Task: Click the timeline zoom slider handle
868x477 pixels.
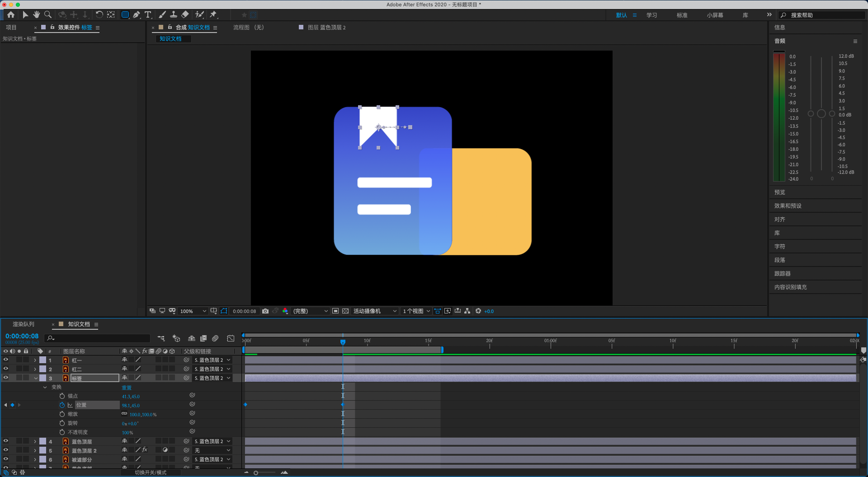Action: click(x=256, y=473)
